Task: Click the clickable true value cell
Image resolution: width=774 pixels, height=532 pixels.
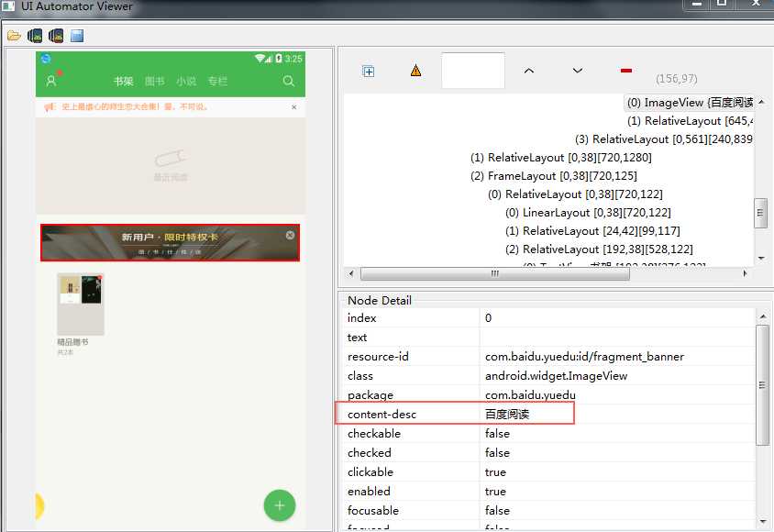Action: point(617,471)
